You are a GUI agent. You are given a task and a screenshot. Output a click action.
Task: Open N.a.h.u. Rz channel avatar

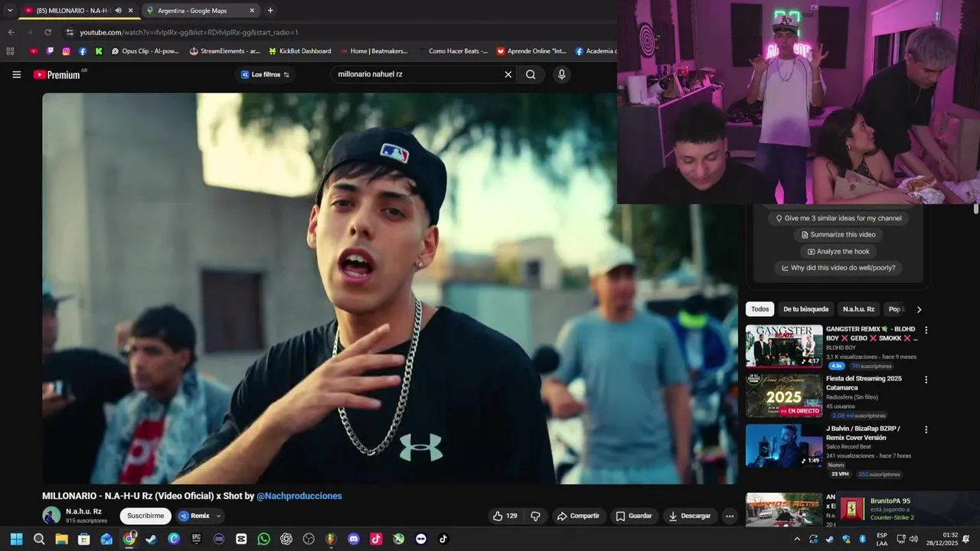click(x=51, y=515)
